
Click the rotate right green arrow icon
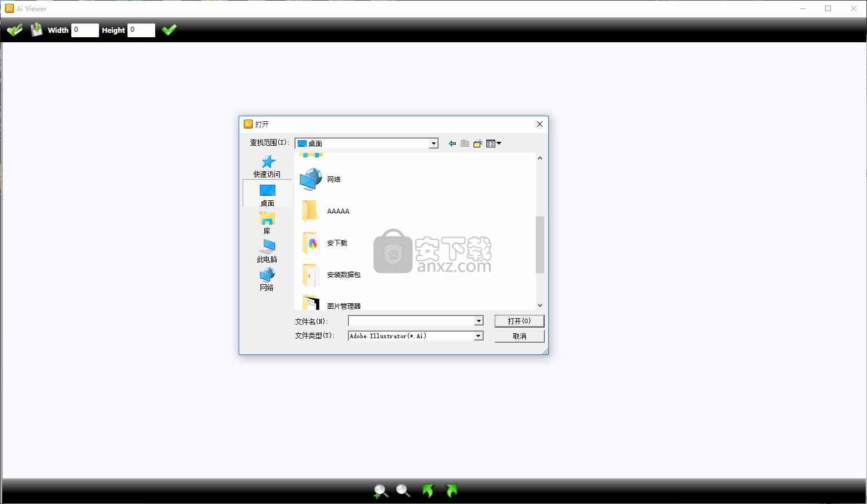pos(451,491)
